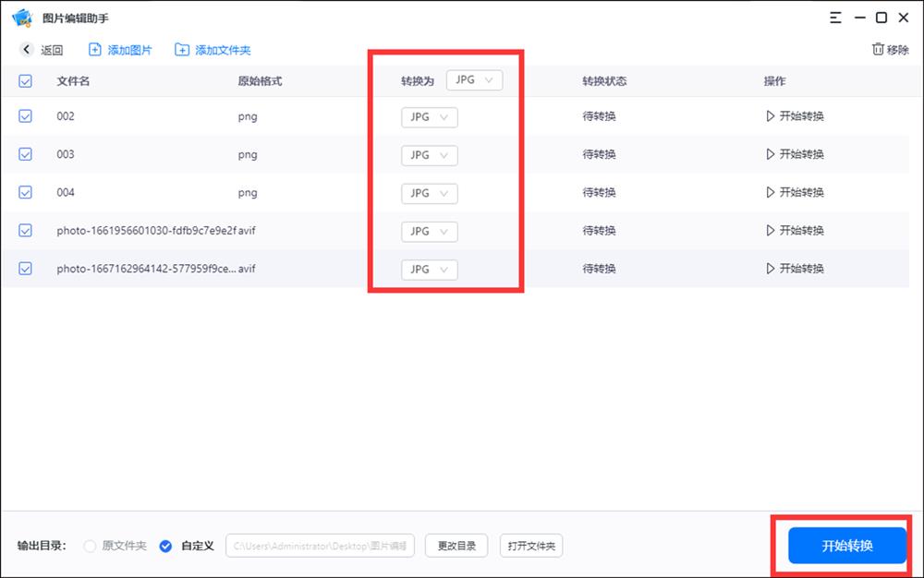Click play icon to convert file 004
Viewport: 924px width, 578px height.
(x=770, y=193)
